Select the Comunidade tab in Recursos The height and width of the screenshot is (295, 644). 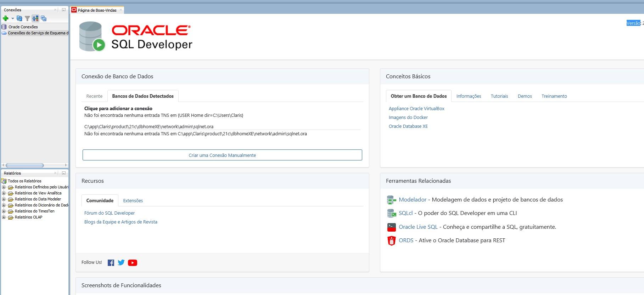(x=100, y=200)
